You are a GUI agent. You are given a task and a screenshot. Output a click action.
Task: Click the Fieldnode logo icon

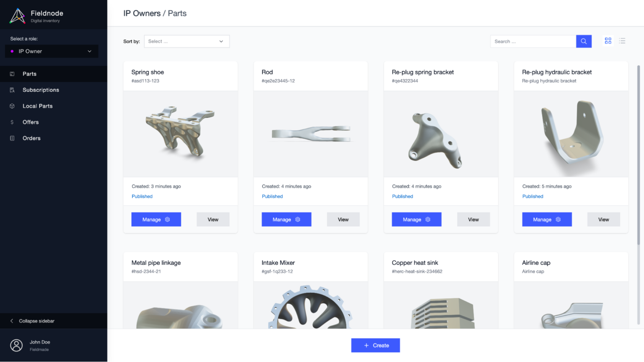tap(18, 16)
